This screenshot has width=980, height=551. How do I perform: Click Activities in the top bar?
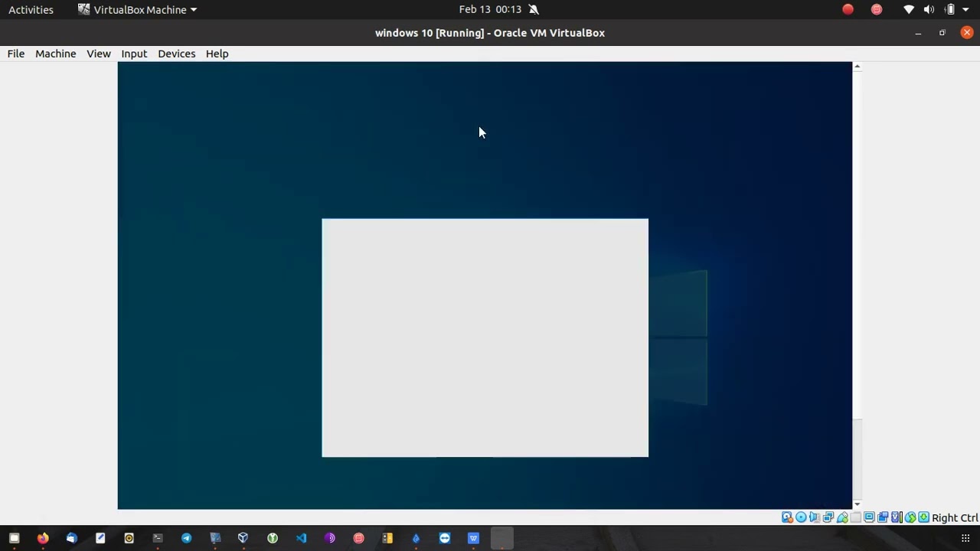click(x=31, y=9)
